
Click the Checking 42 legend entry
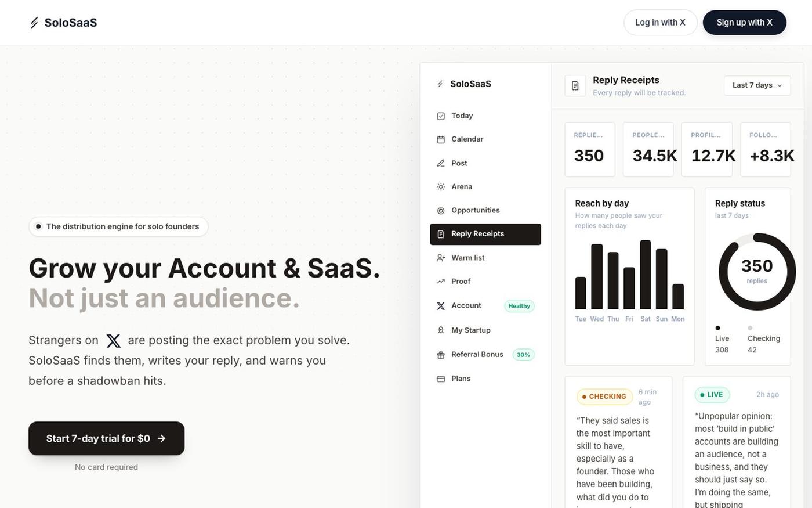pos(764,340)
